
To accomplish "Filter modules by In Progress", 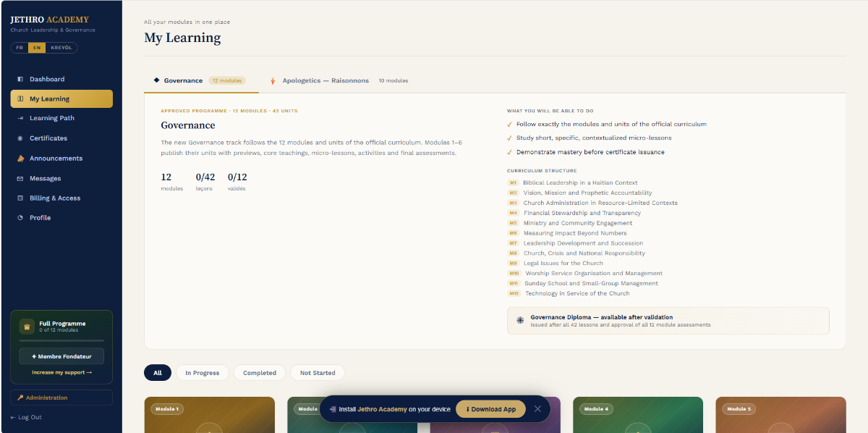I will pyautogui.click(x=203, y=373).
